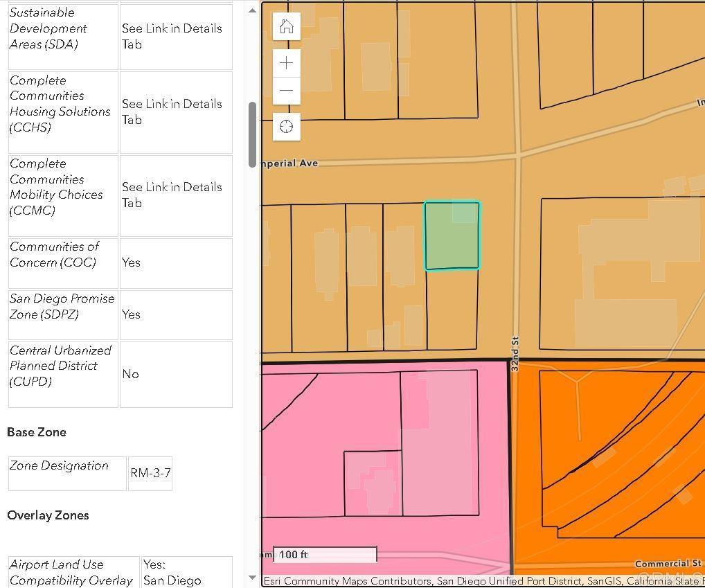Select the parcel directly below highlighted parcel
Viewport: 705px width, 588px height.
(452, 309)
